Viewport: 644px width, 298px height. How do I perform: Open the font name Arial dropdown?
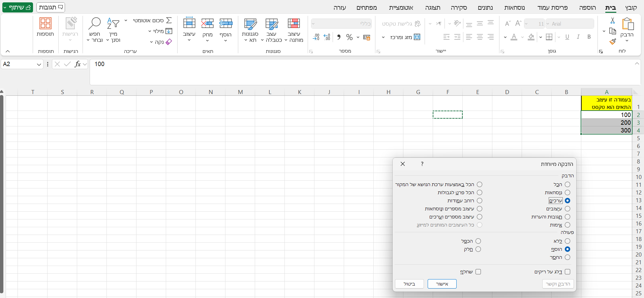(548, 24)
